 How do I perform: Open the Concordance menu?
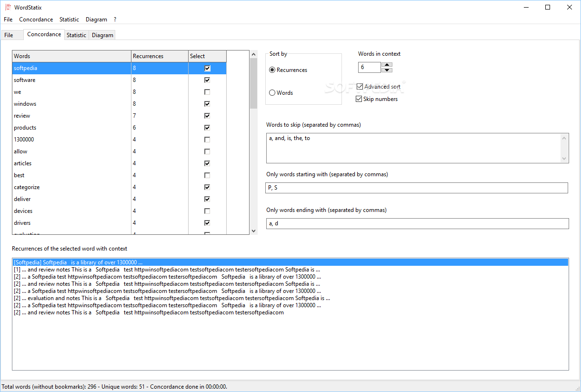36,20
